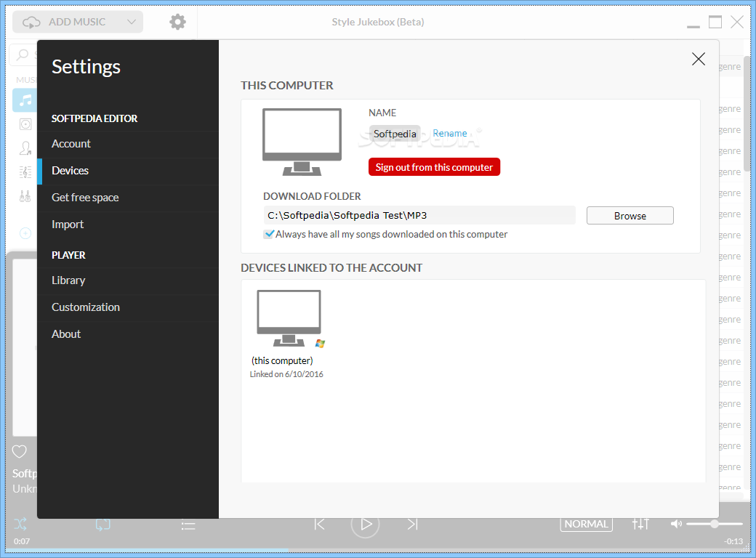Expand the ADD MUSIC dropdown arrow
This screenshot has height=558, width=756.
[x=132, y=22]
